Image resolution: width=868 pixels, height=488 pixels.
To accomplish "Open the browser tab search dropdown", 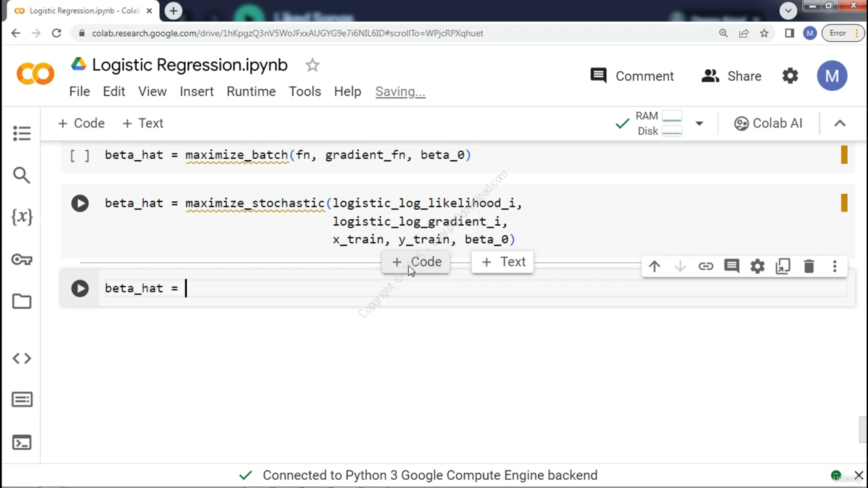I will 788,10.
